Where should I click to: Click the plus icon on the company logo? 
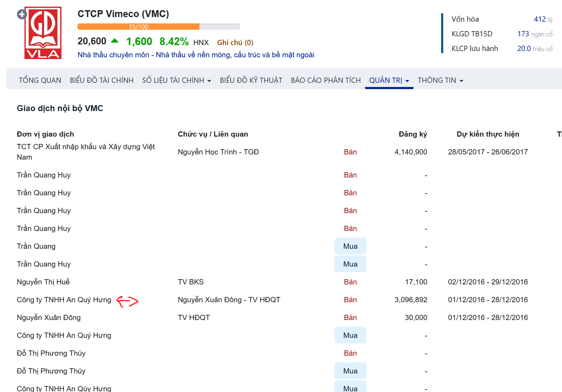click(x=22, y=14)
